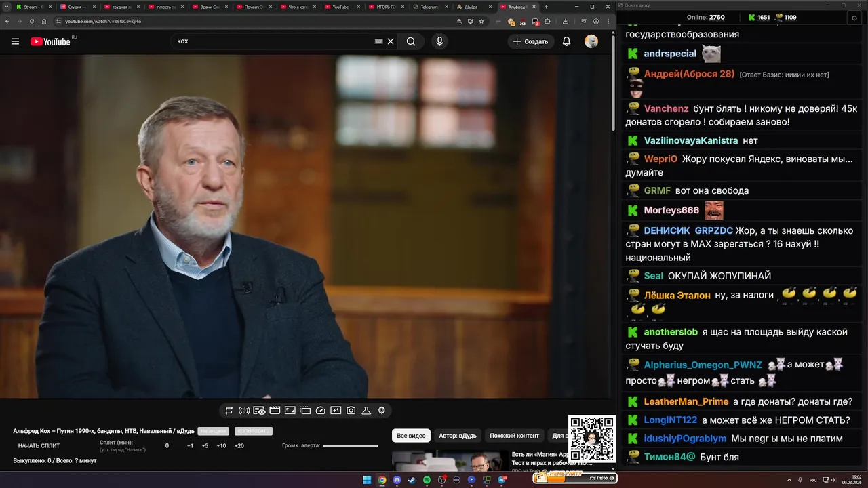Open a new browser tab with plus
The height and width of the screenshot is (488, 868).
pos(546,7)
